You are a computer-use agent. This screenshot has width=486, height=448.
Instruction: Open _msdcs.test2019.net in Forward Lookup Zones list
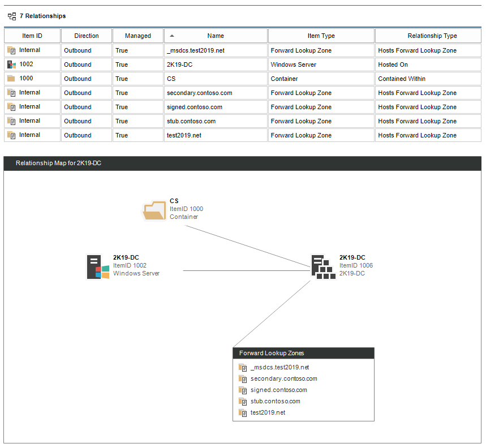pos(279,368)
